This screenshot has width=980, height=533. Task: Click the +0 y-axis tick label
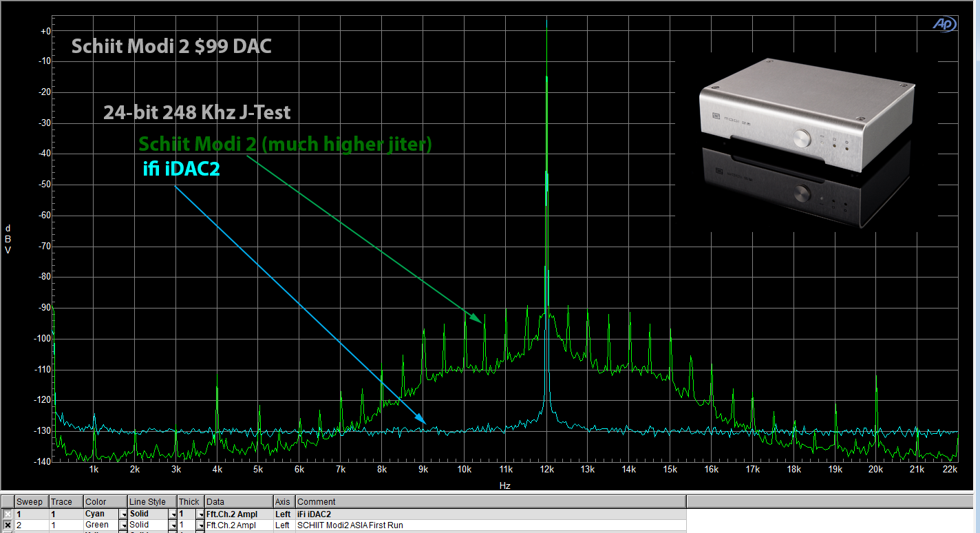[x=45, y=31]
